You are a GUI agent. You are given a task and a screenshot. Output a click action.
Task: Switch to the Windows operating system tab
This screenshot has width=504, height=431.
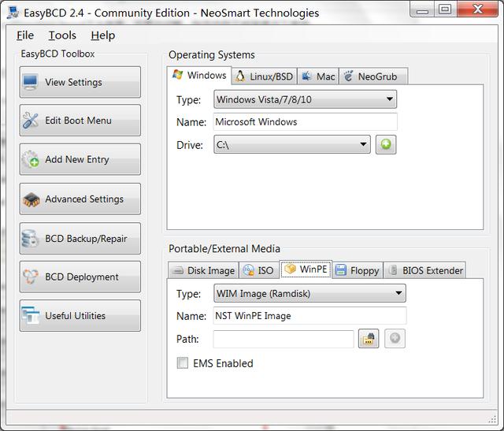click(199, 76)
